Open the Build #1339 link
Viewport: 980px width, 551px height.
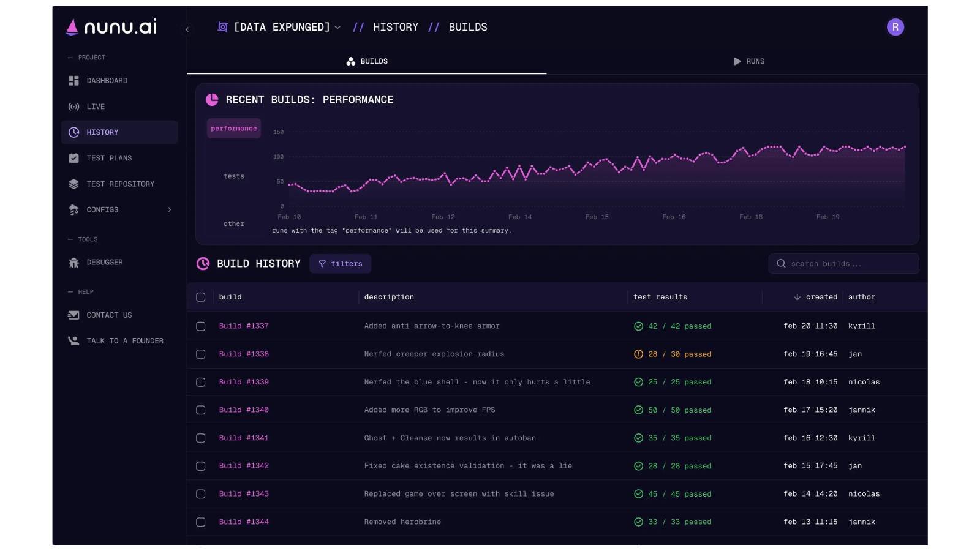pos(244,382)
